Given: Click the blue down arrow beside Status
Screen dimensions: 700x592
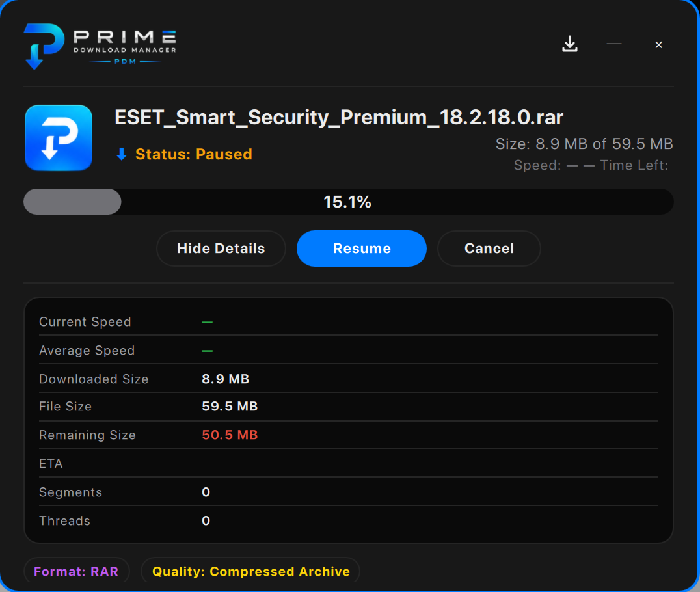Looking at the screenshot, I should click(x=122, y=154).
